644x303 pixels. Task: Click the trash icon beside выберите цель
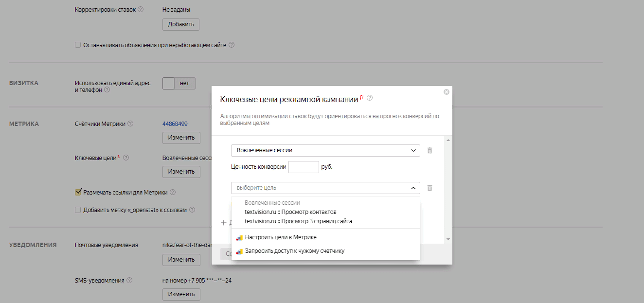(429, 188)
